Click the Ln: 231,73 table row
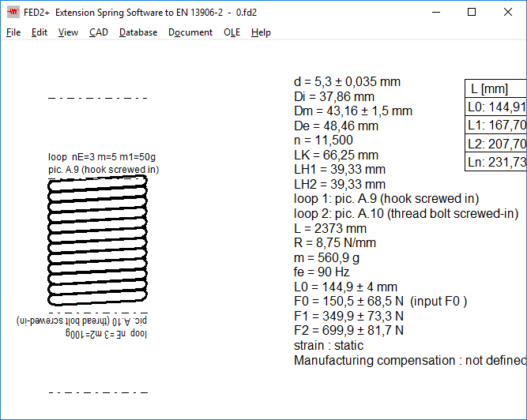This screenshot has height=420, width=527. [496, 162]
